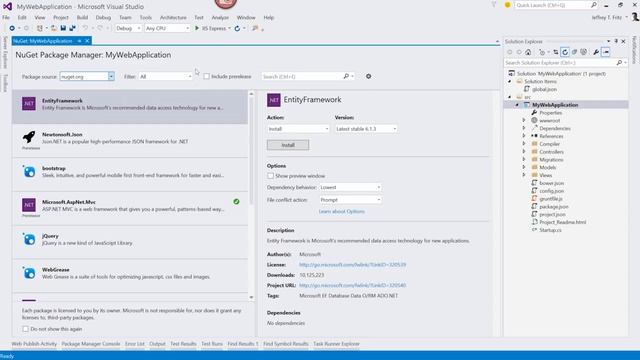
Task: Open the Build menu
Action: coord(82,18)
